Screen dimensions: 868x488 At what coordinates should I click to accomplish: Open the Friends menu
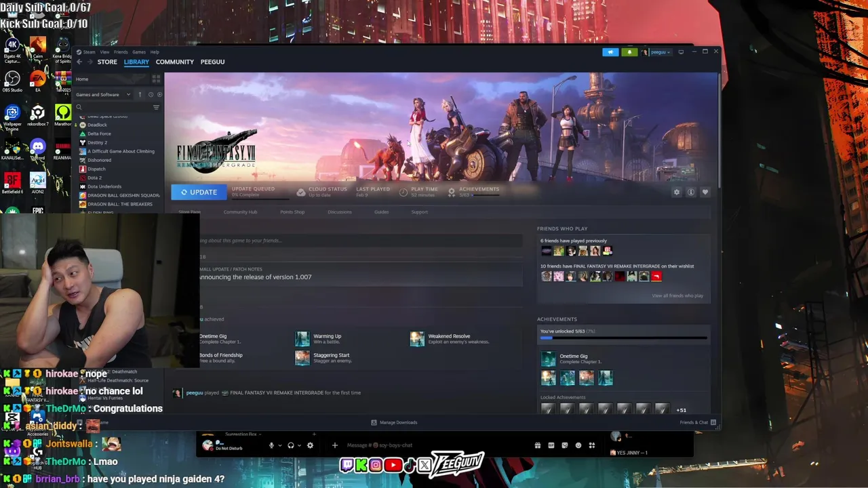(121, 52)
